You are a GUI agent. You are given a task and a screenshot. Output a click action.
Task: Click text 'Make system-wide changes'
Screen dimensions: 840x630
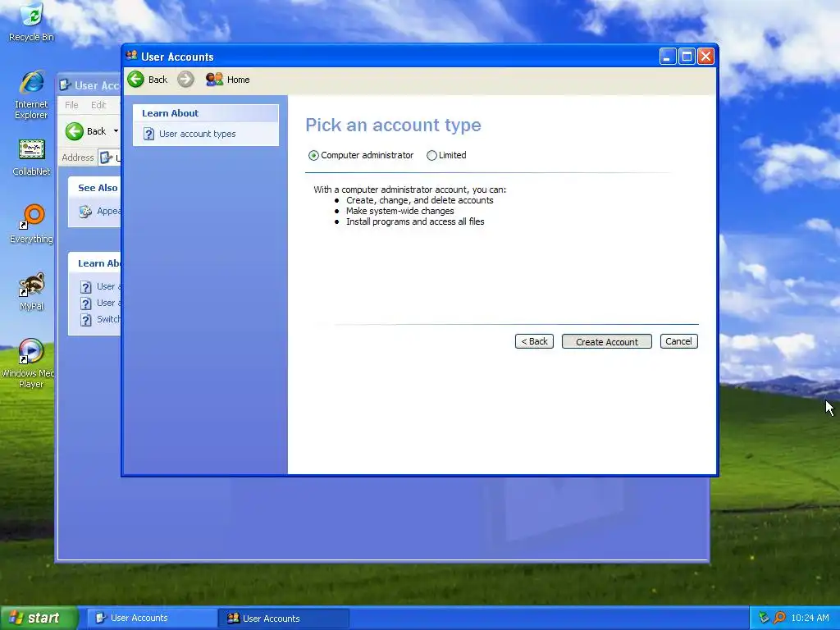tap(399, 211)
